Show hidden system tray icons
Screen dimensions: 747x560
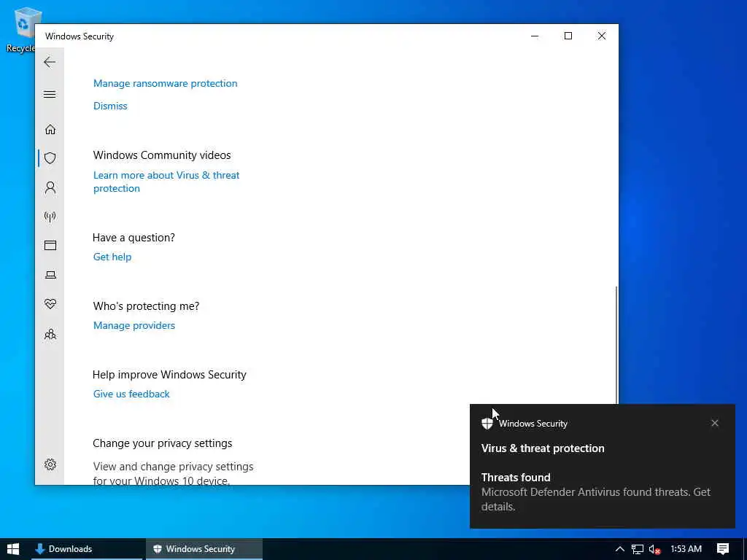point(620,549)
